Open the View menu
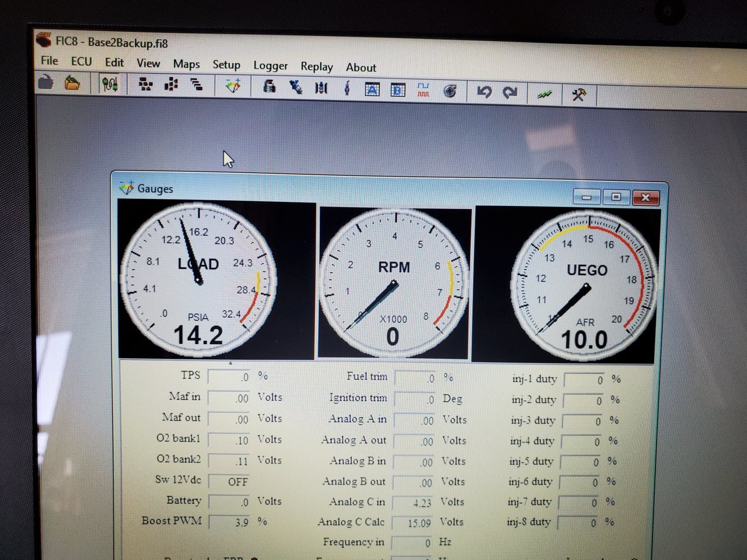 point(148,63)
